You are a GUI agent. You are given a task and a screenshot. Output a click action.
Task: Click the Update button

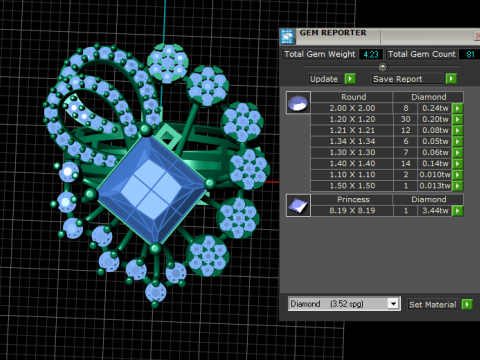click(326, 79)
